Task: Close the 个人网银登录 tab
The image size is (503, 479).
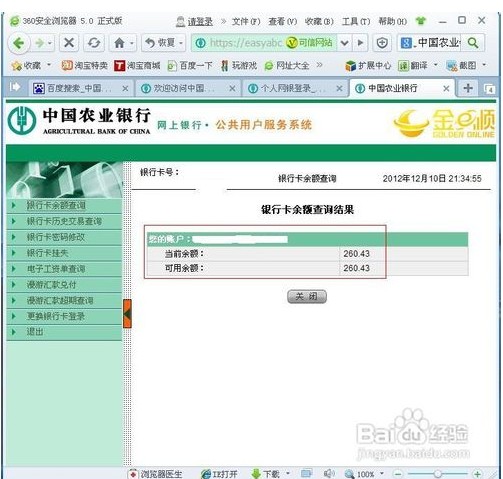Action: point(339,89)
